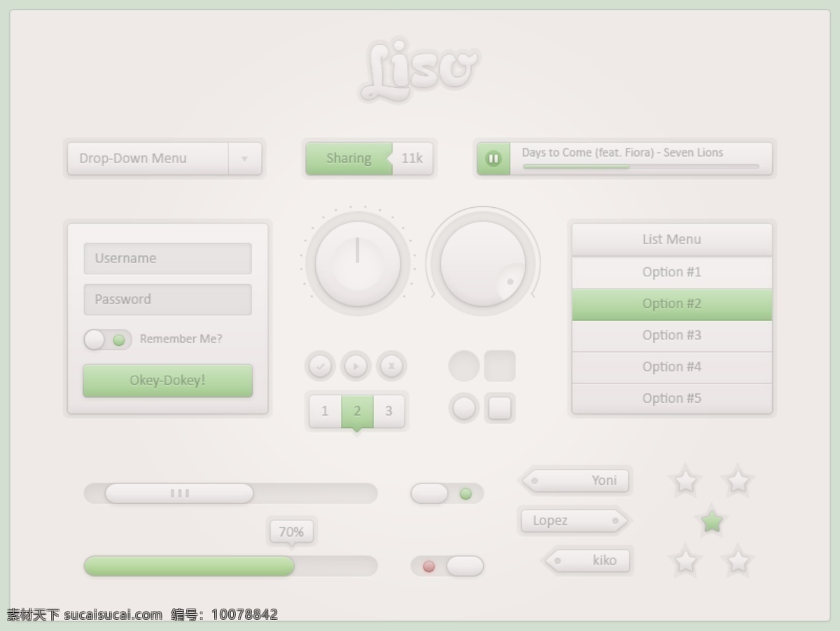Click the Lopez tag

point(574,520)
